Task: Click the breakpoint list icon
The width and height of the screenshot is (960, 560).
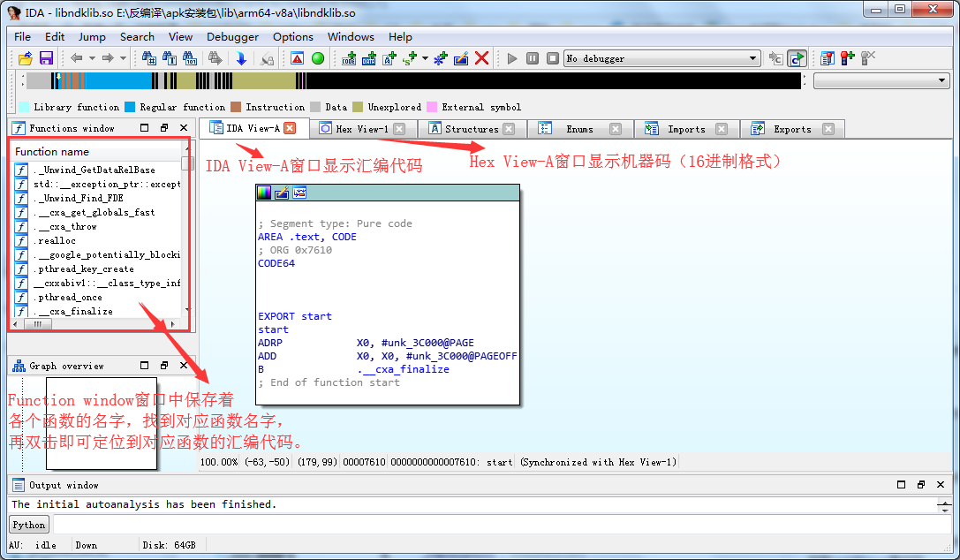Action: pos(828,58)
